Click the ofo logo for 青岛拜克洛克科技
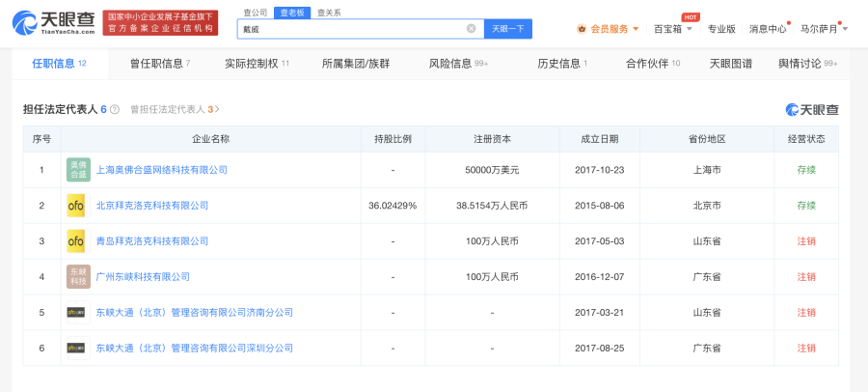Viewport: 868px width, 392px height. point(76,241)
